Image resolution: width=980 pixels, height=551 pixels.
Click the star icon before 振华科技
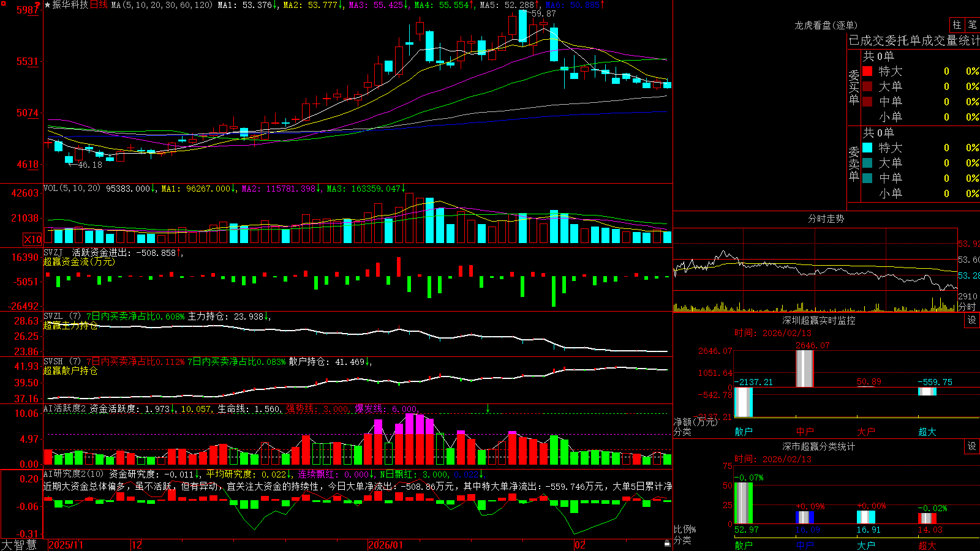[48, 5]
